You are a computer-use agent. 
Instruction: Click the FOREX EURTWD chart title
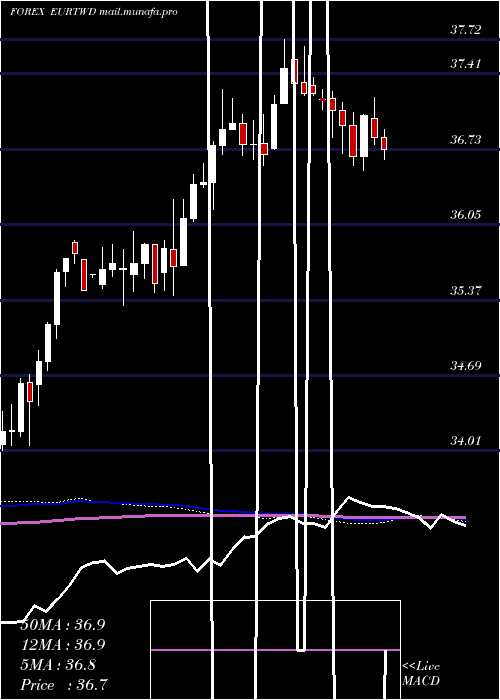tap(53, 12)
